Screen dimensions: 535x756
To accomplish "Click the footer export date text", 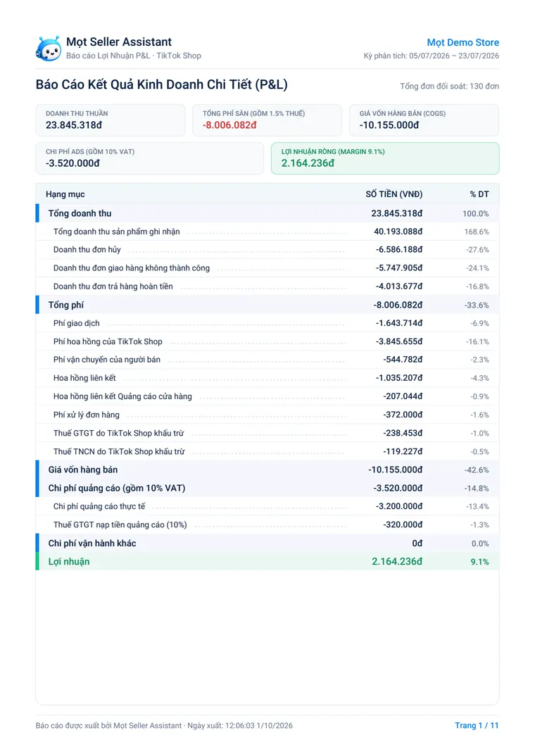I will [164, 726].
